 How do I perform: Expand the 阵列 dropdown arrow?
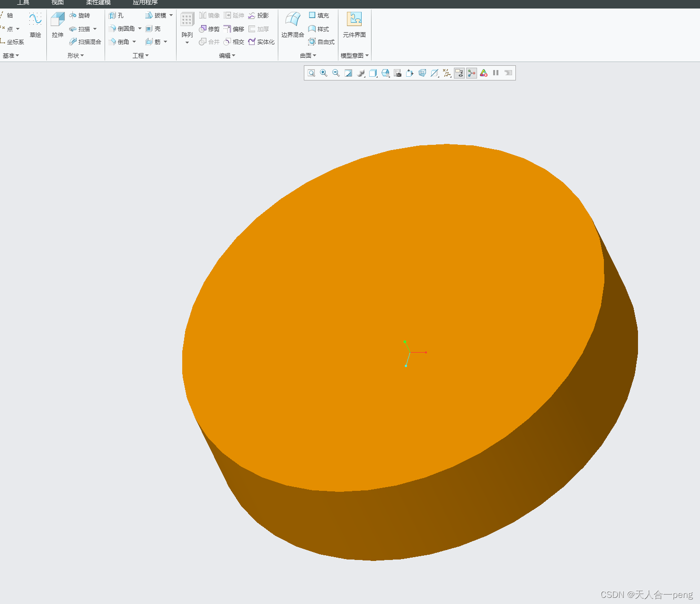pos(187,43)
